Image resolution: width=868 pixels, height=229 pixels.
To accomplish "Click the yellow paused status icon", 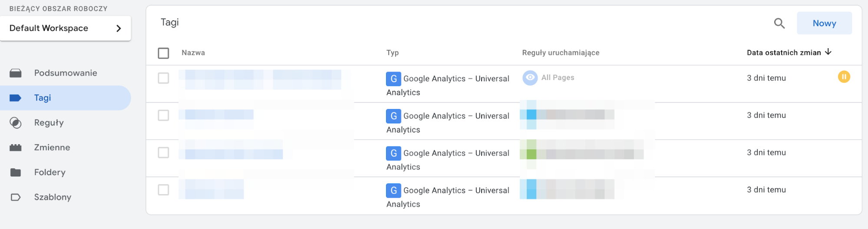I will point(844,77).
